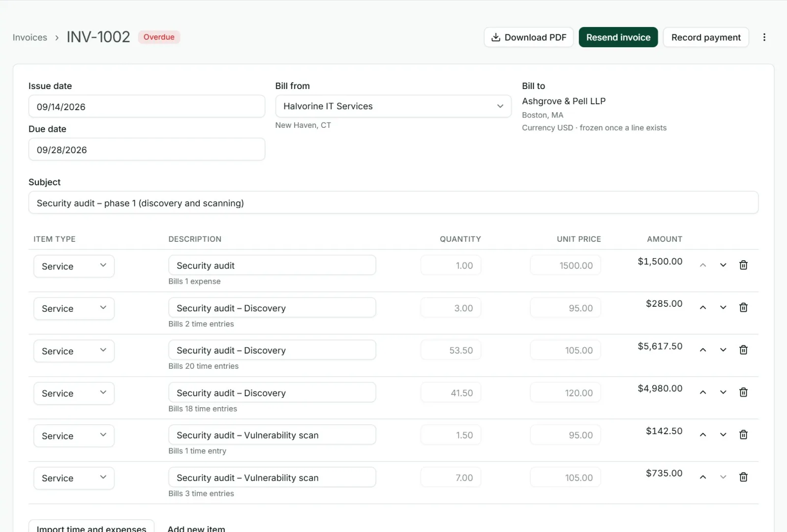Viewport: 787px width, 532px height.
Task: Move the $142.50 line up
Action: tap(703, 435)
